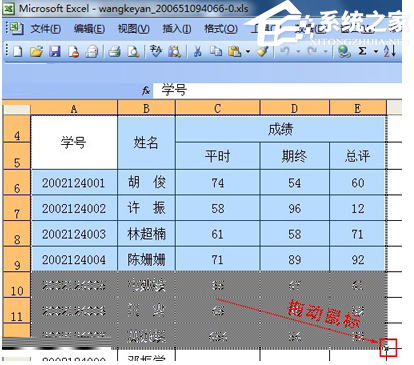
Task: Click the Select All corner box
Action: pyautogui.click(x=16, y=109)
